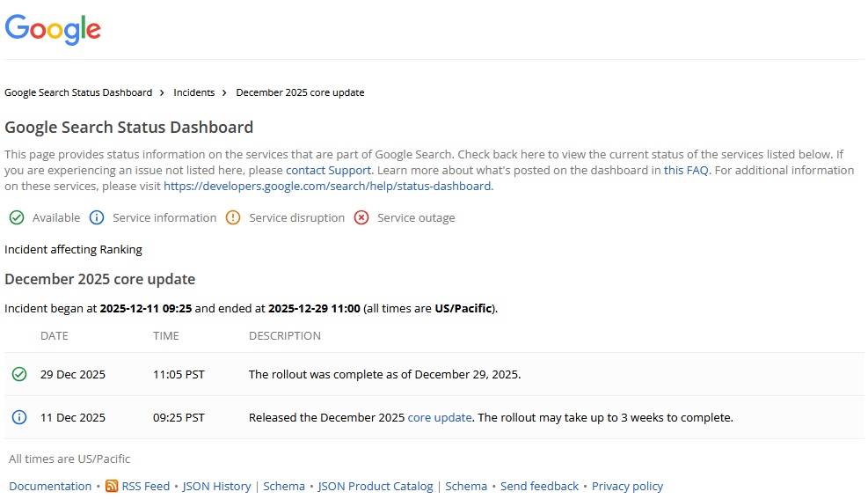
Task: Click chevron after Google Search Status Dashboard breadcrumb
Action: [x=162, y=93]
